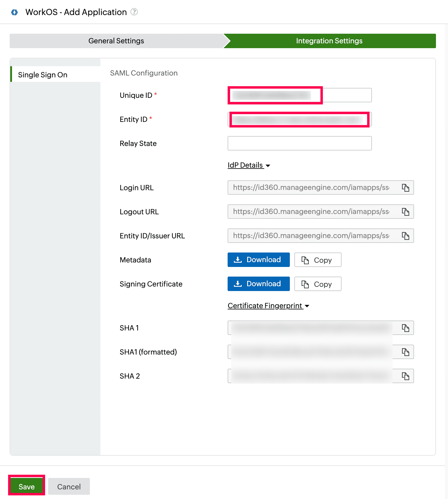Copy the SHA1 (formatted) fingerprint

[x=406, y=352]
